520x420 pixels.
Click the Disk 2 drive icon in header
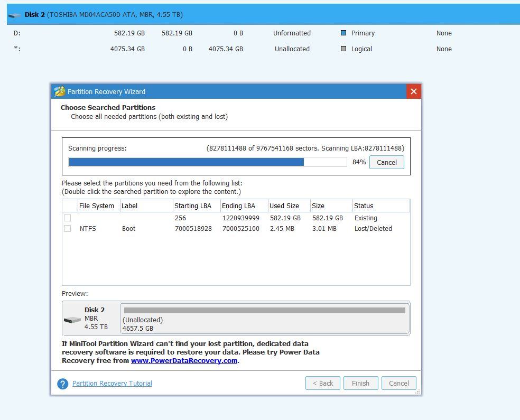coord(15,15)
